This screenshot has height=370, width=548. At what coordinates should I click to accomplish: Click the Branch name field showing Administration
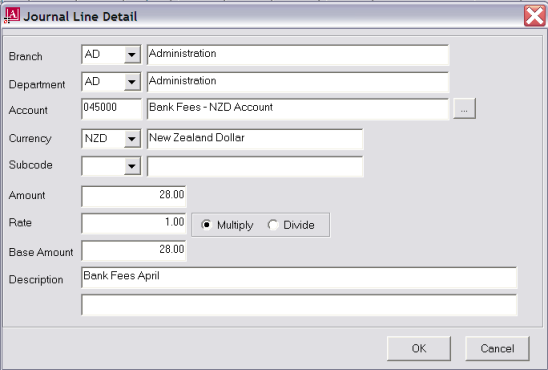tap(298, 55)
